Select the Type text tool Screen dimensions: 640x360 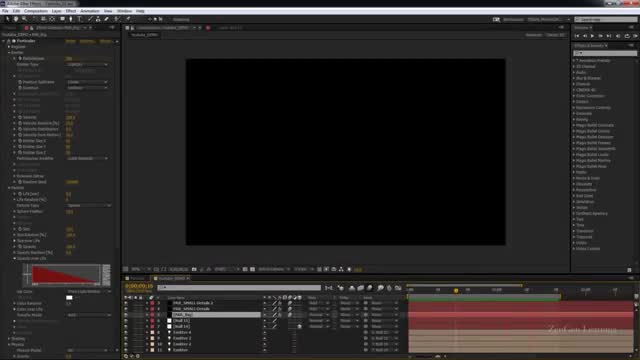click(x=80, y=19)
